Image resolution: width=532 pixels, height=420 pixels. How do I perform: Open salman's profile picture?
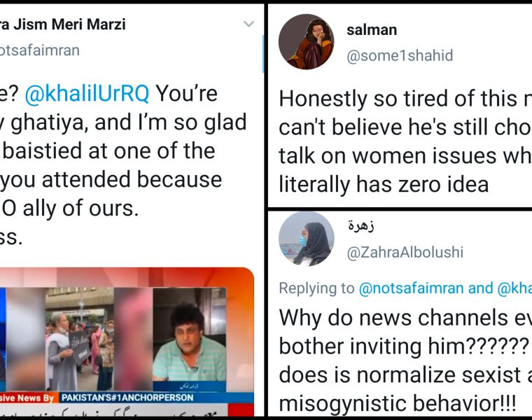pos(306,41)
